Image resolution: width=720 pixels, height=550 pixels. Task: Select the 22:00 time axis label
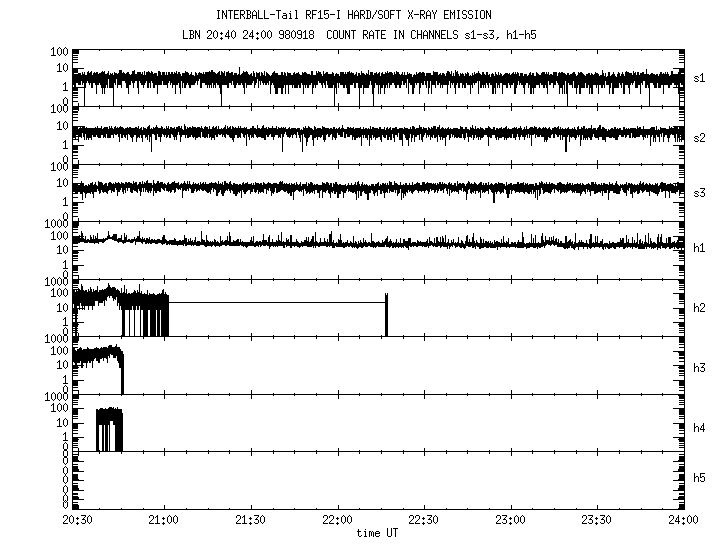pos(337,520)
